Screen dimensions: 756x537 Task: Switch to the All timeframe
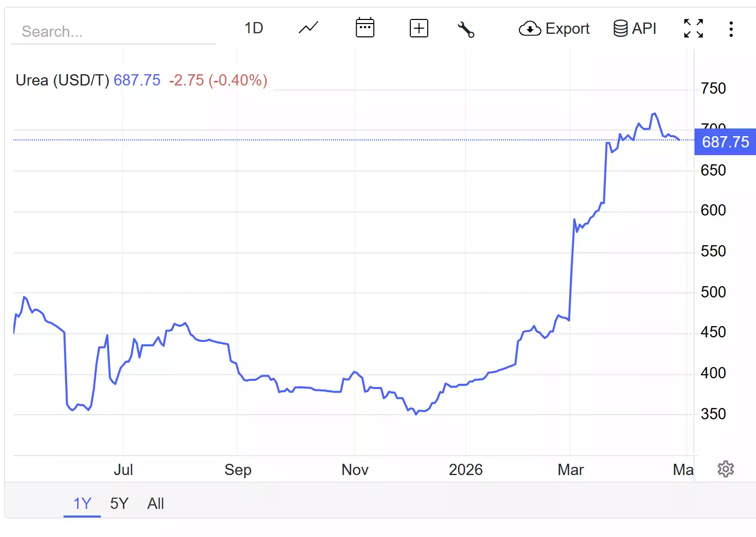coord(155,504)
